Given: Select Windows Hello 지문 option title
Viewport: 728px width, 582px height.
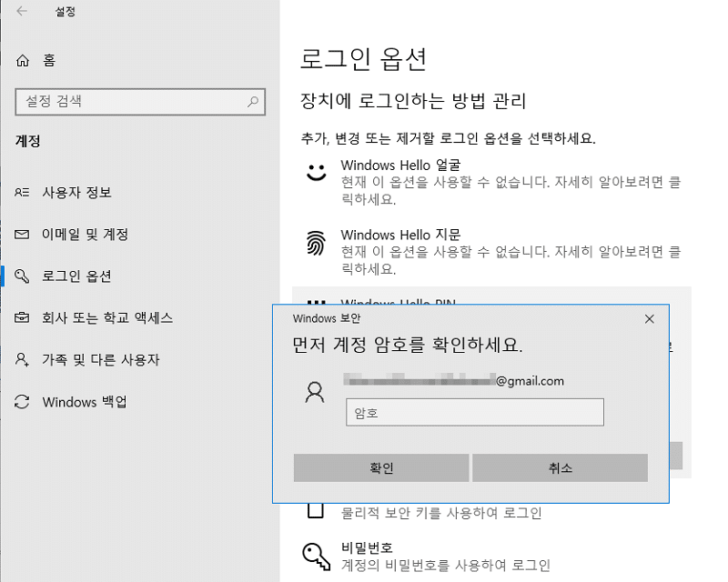Looking at the screenshot, I should pyautogui.click(x=400, y=235).
